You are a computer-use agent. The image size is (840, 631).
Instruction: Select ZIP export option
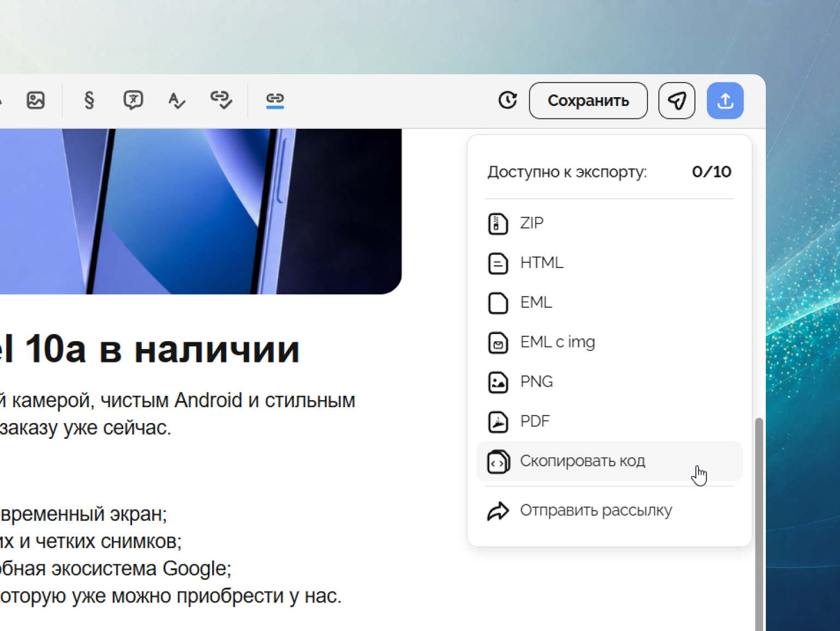click(x=609, y=223)
